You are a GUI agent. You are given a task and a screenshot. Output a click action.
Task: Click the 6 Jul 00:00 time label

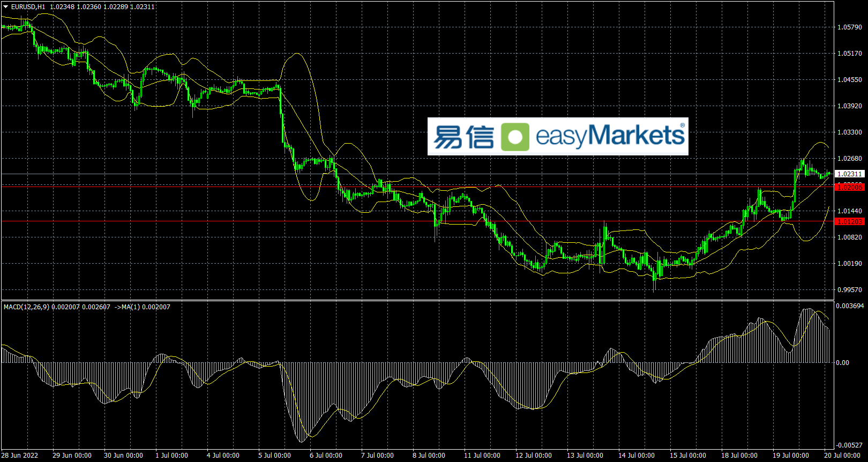pos(326,456)
